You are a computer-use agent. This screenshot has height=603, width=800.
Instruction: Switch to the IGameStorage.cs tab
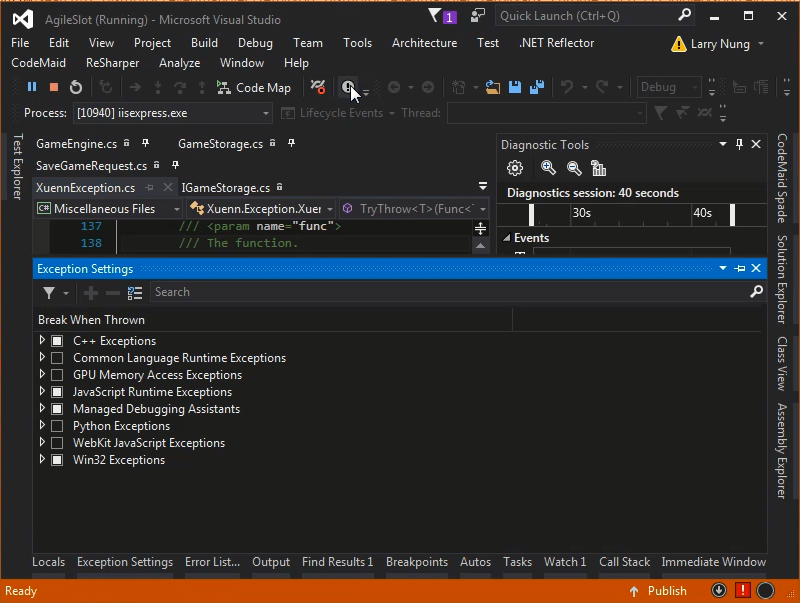226,188
